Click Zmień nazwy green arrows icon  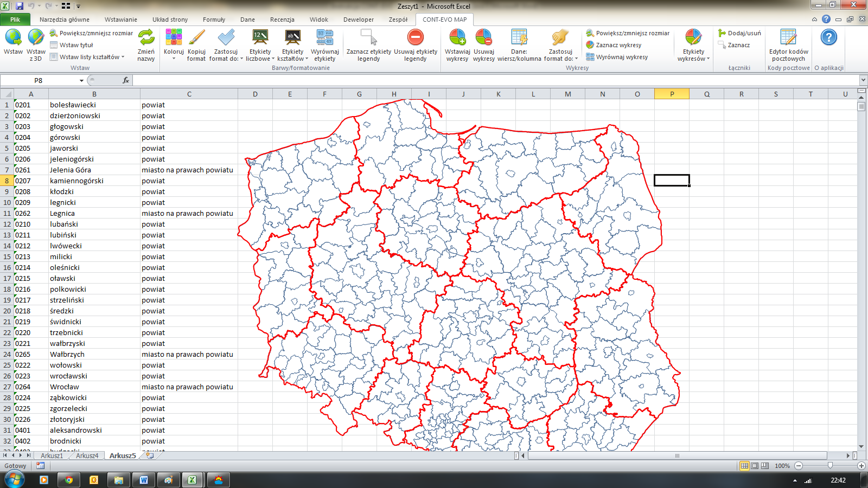click(146, 38)
